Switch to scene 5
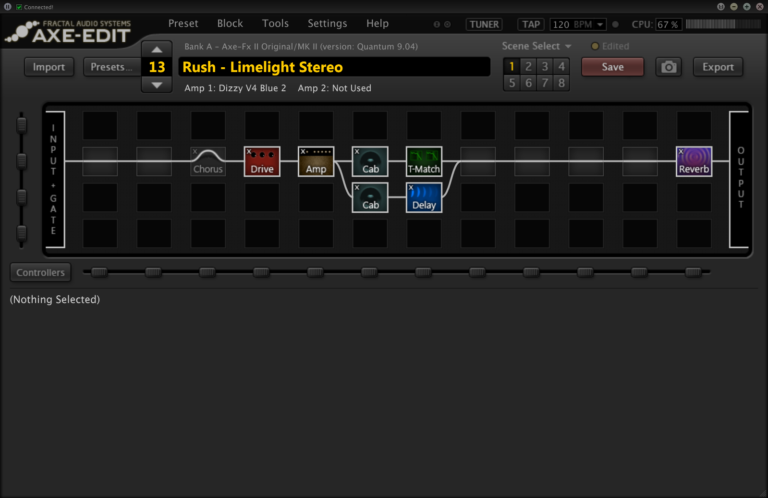 click(512, 83)
